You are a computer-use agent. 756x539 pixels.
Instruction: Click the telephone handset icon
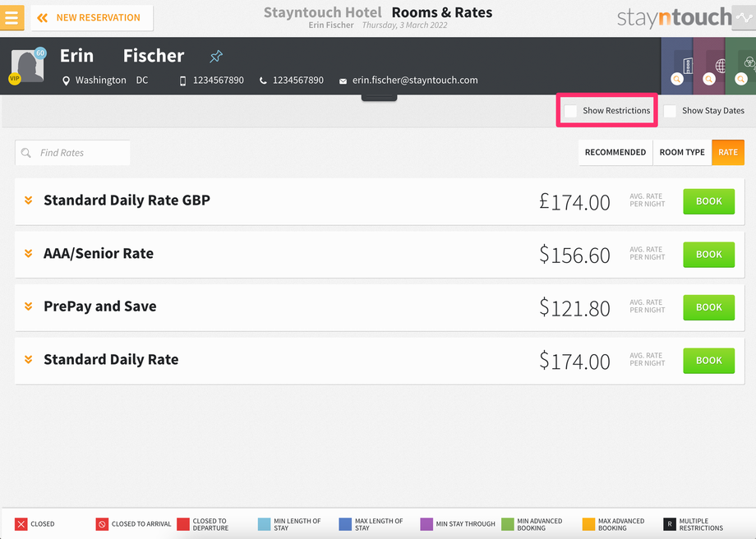pyautogui.click(x=263, y=81)
